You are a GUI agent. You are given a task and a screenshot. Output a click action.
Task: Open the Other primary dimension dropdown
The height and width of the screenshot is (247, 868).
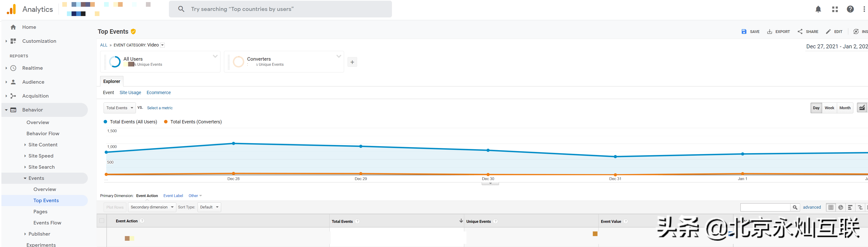195,196
